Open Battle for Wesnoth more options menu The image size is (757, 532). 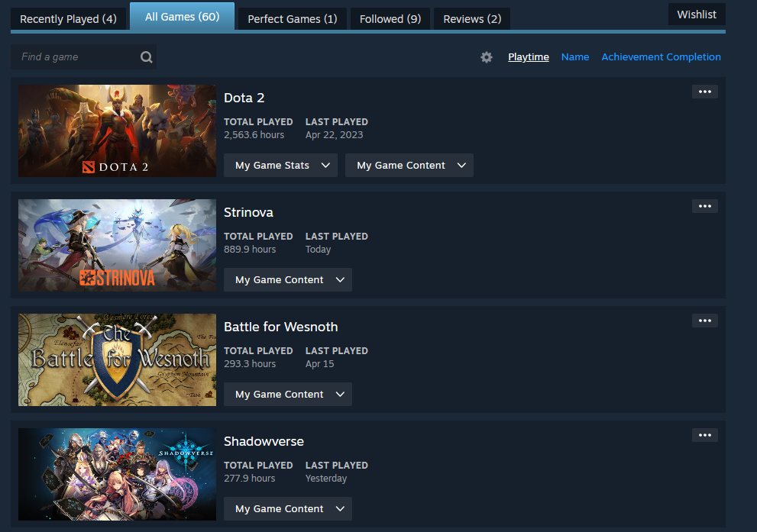pos(704,321)
